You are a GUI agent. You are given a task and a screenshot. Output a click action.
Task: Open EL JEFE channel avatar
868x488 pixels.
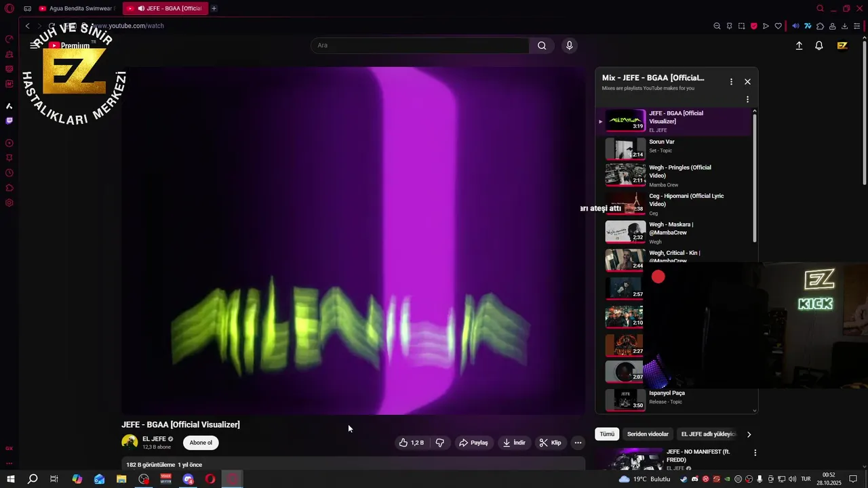coord(130,443)
